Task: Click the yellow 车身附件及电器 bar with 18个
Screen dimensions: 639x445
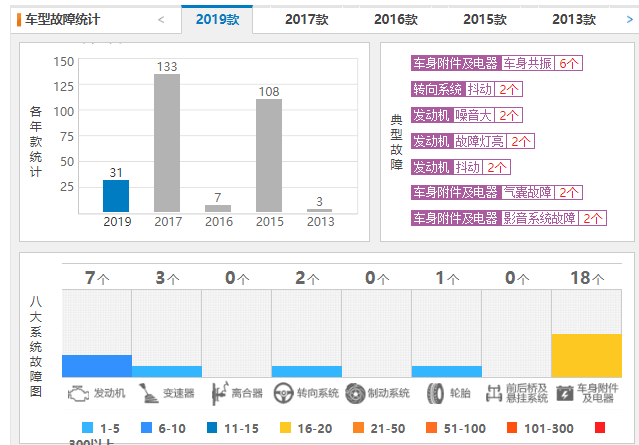Action: pyautogui.click(x=587, y=356)
